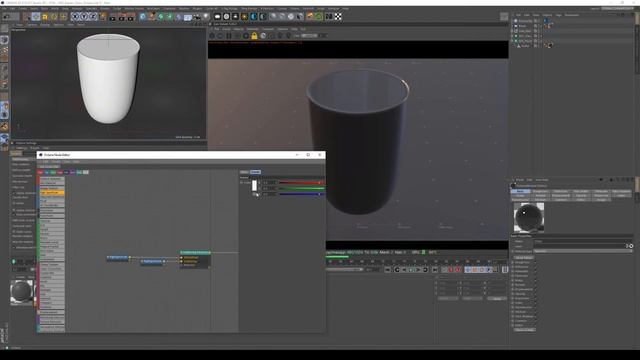Click the go-to-start playback button in timeline
The image size is (640, 360).
387,269
